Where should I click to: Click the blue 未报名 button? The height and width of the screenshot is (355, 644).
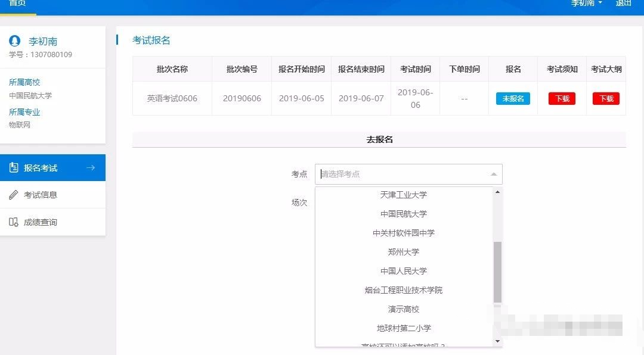tap(513, 99)
